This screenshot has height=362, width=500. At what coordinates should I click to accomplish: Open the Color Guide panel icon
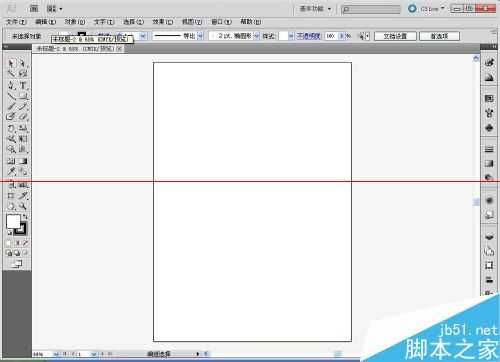[x=489, y=78]
